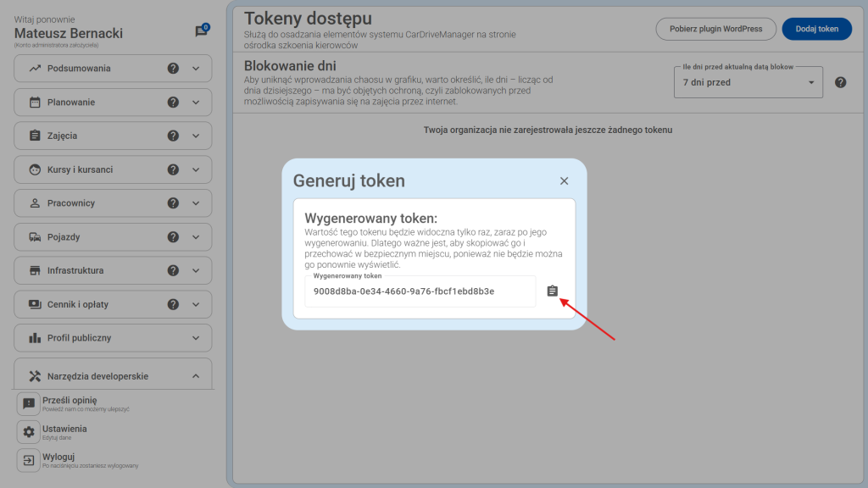Click the help icon beside the blocked-days dropdown
Viewport: 868px width, 488px height.
coord(841,82)
